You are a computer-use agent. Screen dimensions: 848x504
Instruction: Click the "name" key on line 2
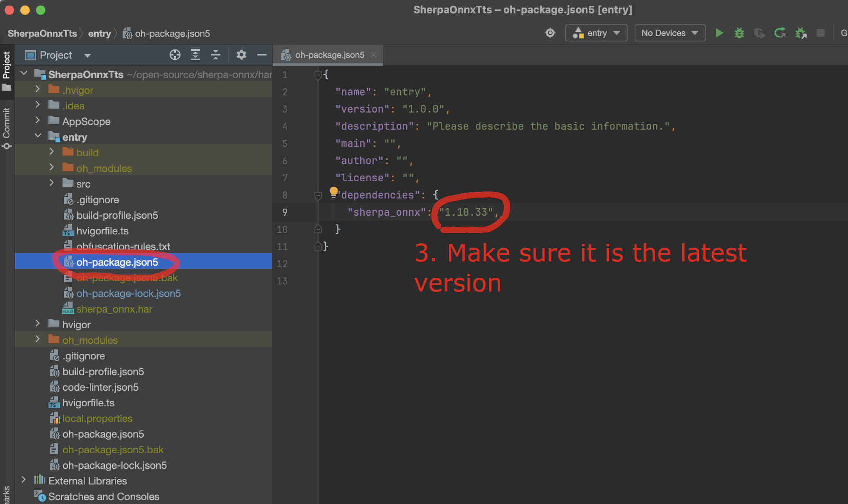pos(353,92)
